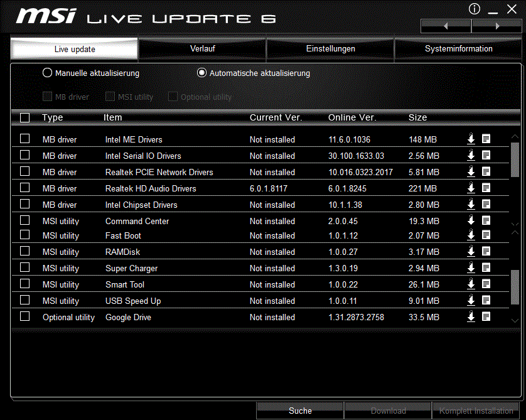Click the Current Ver. column header
Image resolution: width=526 pixels, height=420 pixels.
coord(276,117)
